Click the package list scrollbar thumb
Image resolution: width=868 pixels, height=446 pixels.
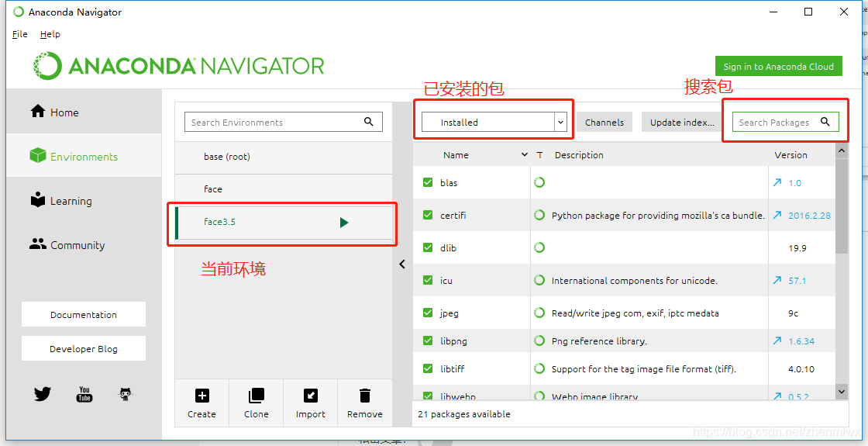point(842,205)
